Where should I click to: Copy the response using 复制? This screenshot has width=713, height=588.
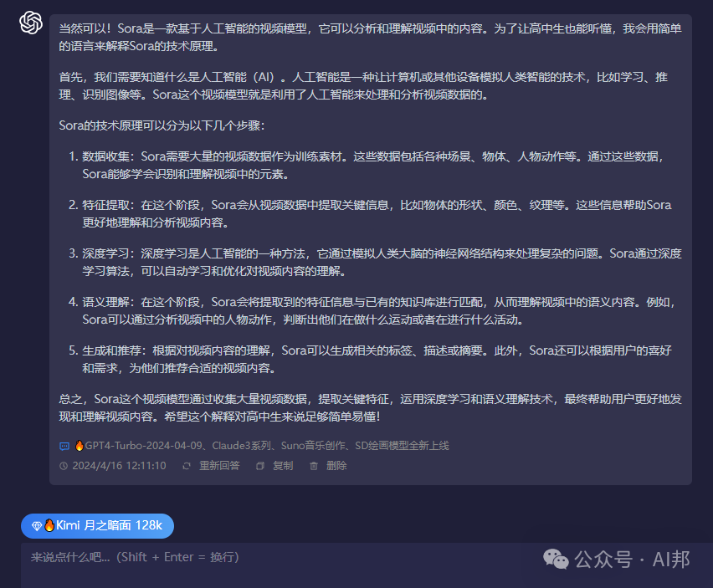pyautogui.click(x=282, y=466)
